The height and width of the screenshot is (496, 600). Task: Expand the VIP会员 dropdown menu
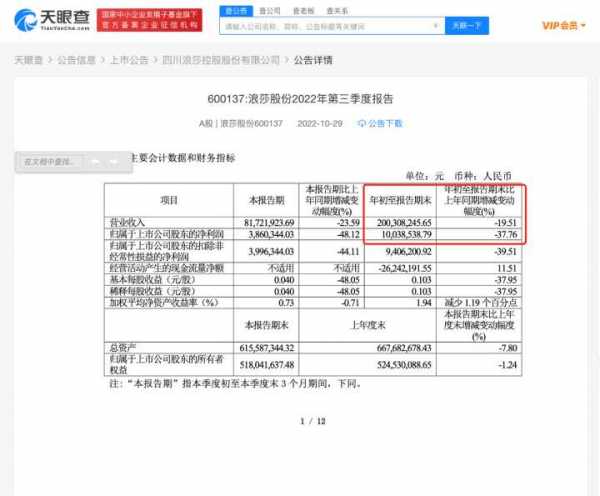(564, 26)
